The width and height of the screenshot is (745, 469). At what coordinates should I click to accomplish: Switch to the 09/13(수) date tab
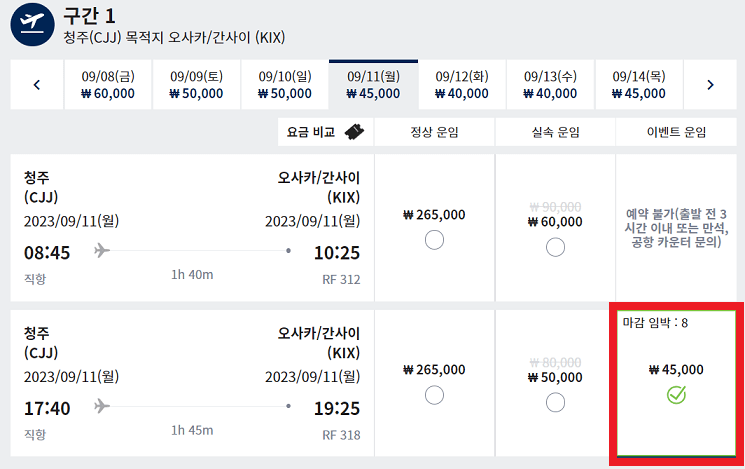pos(549,85)
